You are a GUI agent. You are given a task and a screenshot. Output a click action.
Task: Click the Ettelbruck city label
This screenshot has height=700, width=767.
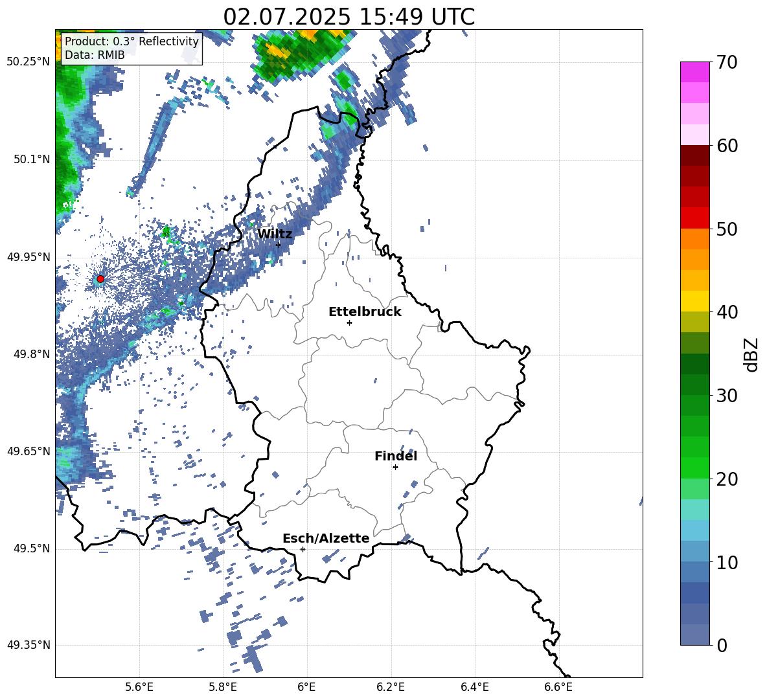point(365,311)
